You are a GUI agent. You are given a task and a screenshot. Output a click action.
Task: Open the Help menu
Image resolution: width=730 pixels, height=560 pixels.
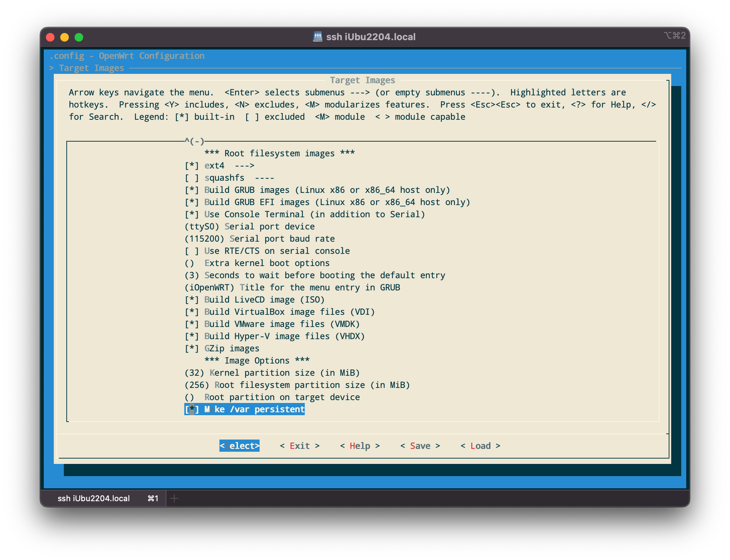[x=359, y=446]
